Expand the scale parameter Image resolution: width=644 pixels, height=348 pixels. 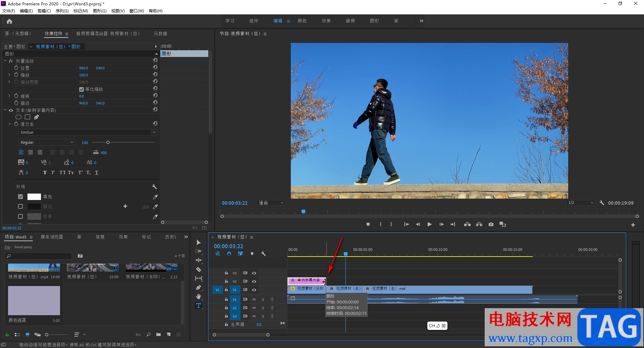(x=9, y=75)
